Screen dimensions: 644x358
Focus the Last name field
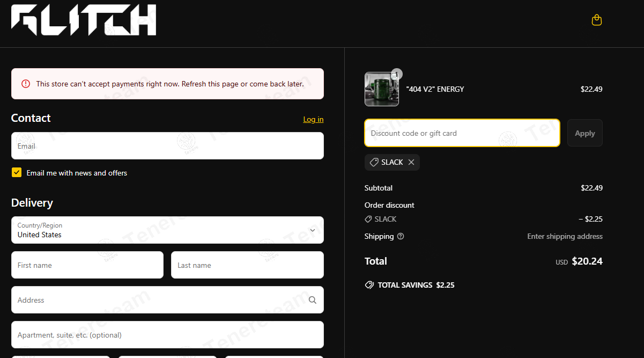click(x=247, y=265)
